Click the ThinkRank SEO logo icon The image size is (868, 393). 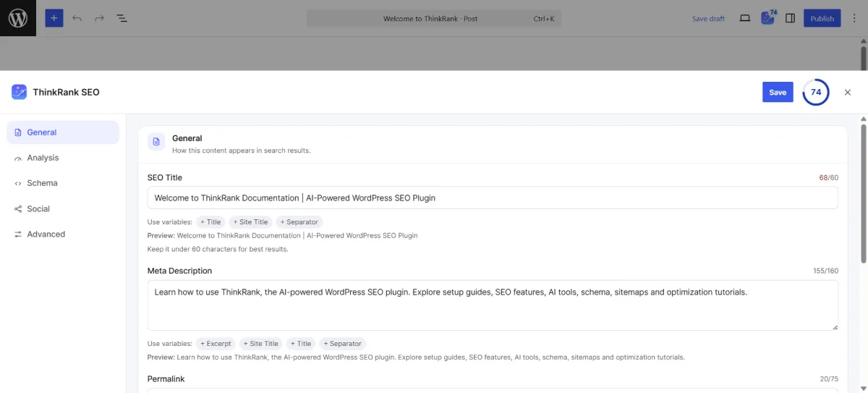click(19, 92)
